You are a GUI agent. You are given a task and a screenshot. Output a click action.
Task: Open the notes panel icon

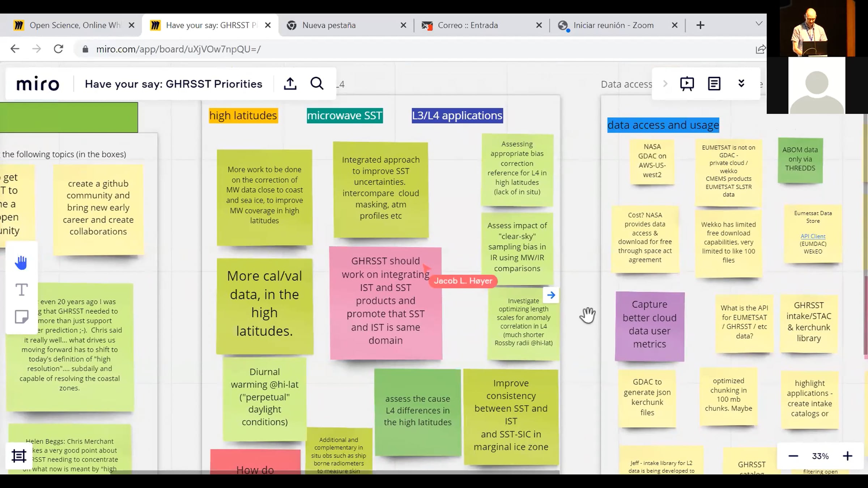coord(714,84)
